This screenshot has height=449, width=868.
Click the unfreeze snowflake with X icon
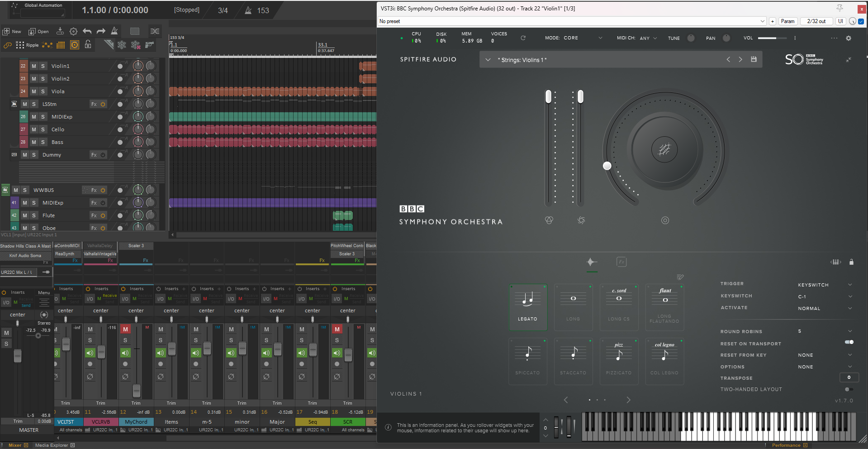(135, 45)
